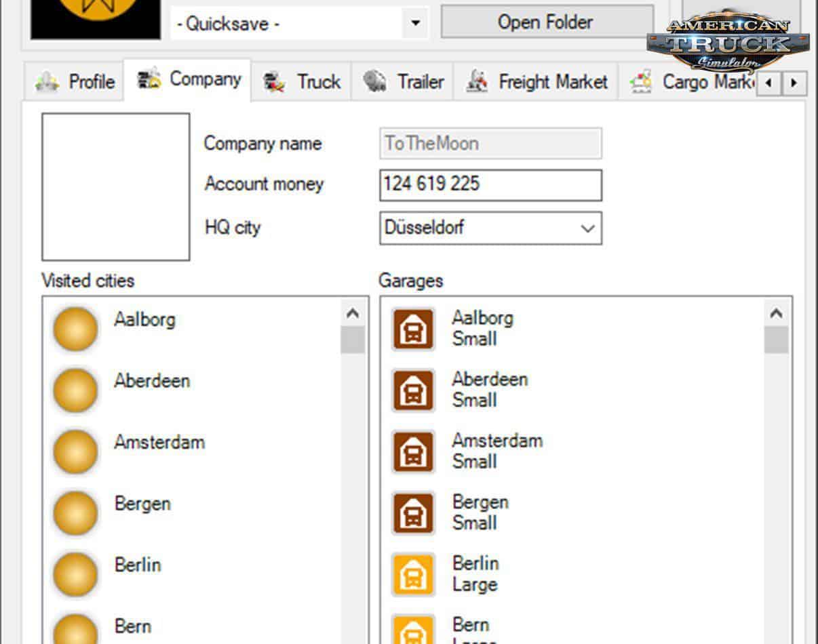This screenshot has height=644, width=818.
Task: Select the Aberdeen garage icon
Action: 413,390
